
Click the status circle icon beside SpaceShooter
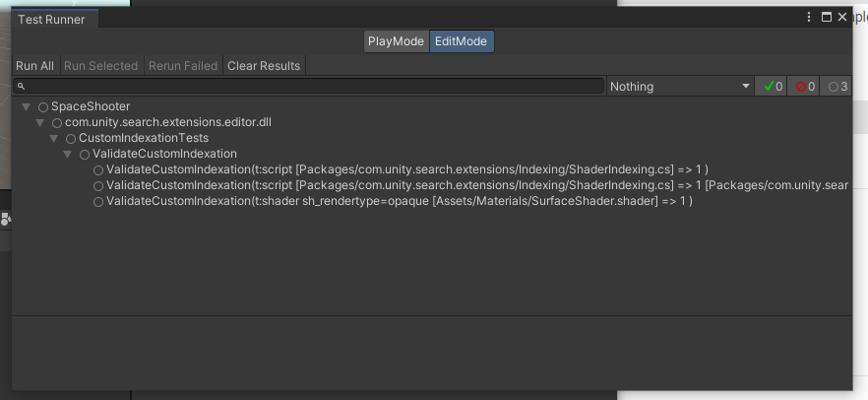(x=43, y=106)
